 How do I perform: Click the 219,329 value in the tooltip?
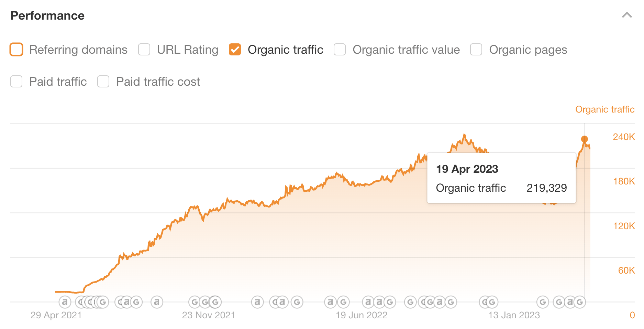pyautogui.click(x=547, y=188)
